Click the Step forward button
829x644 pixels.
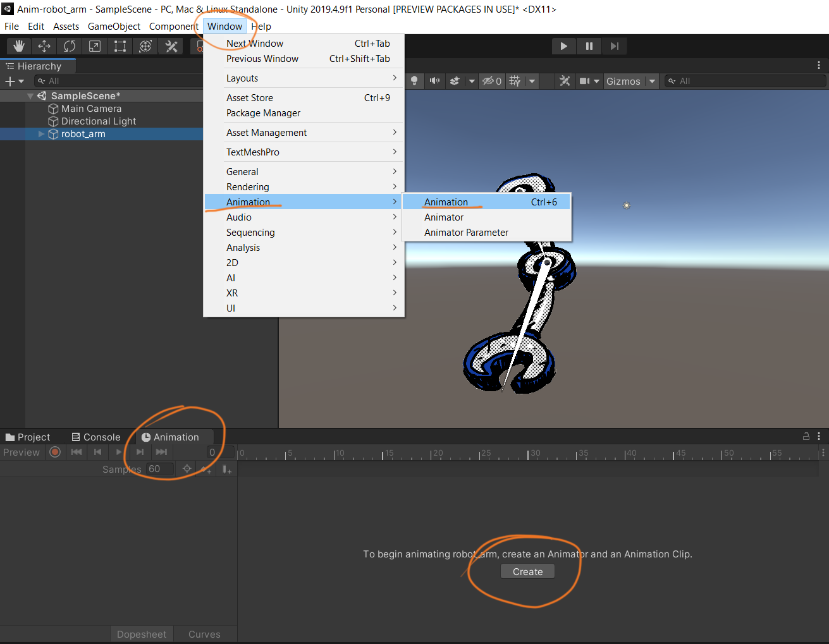[x=614, y=46]
